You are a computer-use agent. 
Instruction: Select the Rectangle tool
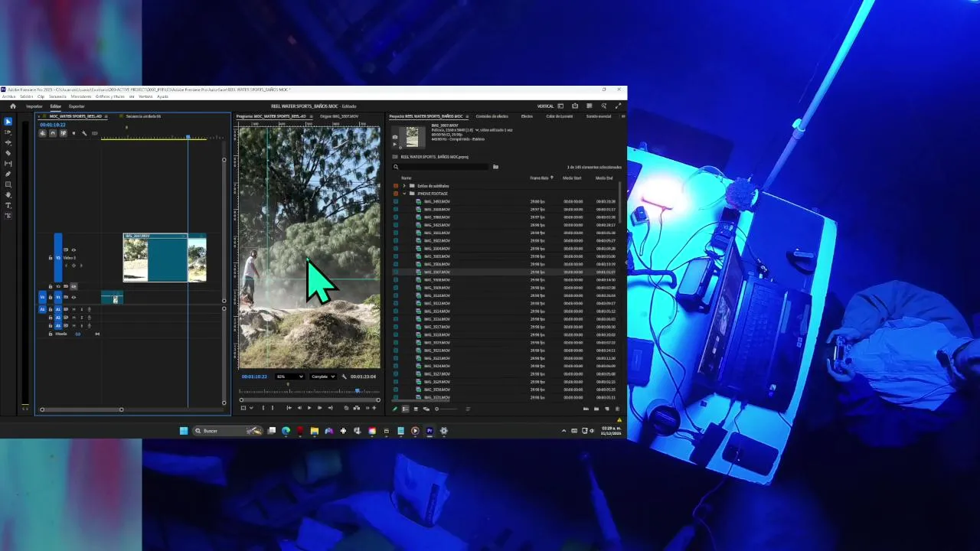(x=8, y=184)
